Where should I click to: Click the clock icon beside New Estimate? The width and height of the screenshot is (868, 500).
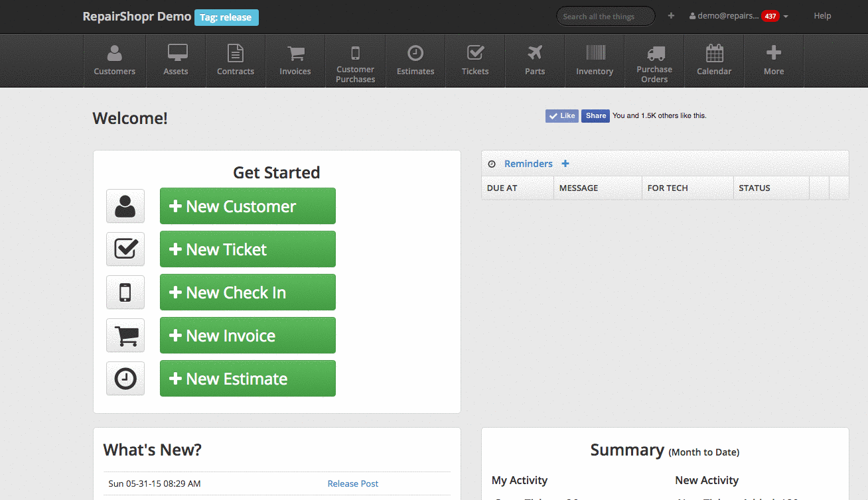pyautogui.click(x=125, y=379)
